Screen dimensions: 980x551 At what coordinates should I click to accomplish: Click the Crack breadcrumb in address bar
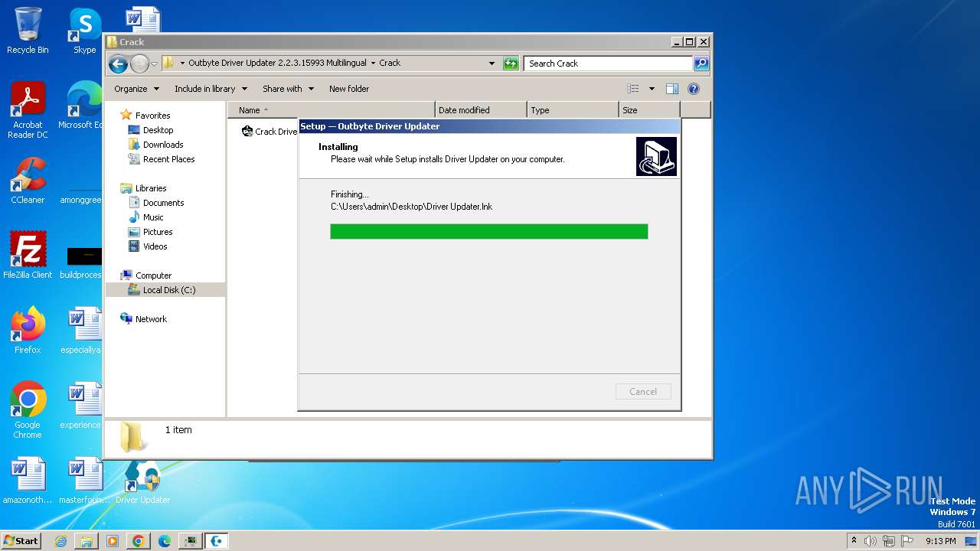pos(390,64)
